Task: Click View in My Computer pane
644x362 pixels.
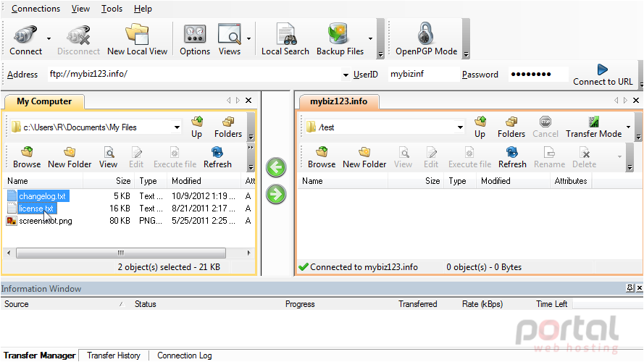Action: (109, 158)
